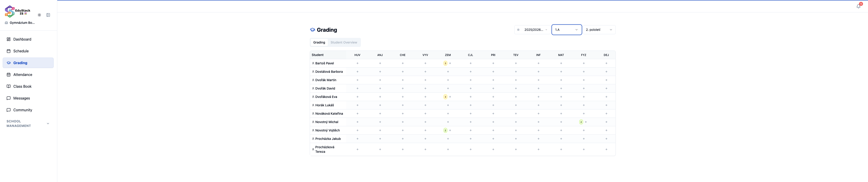The width and height of the screenshot is (868, 182).
Task: Switch to the Student Overview tab
Action: (x=344, y=43)
